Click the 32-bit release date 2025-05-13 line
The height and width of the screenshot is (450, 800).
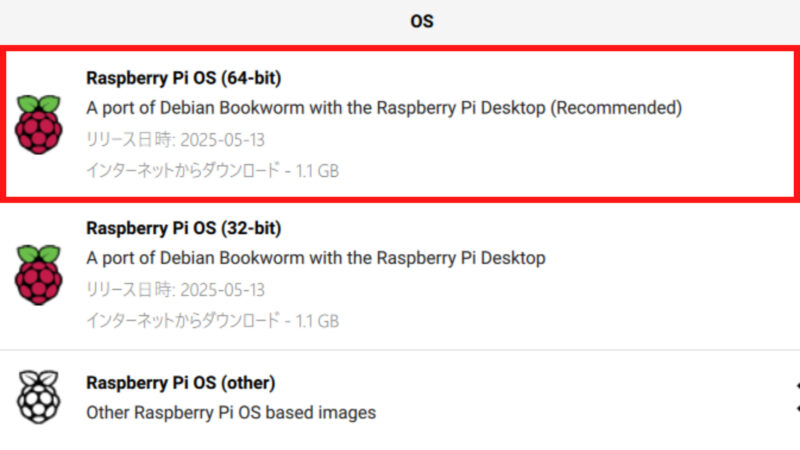pyautogui.click(x=176, y=290)
